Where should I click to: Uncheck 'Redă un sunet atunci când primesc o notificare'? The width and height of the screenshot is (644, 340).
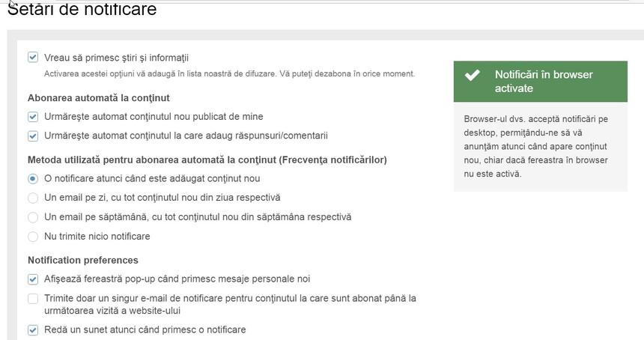[33, 330]
